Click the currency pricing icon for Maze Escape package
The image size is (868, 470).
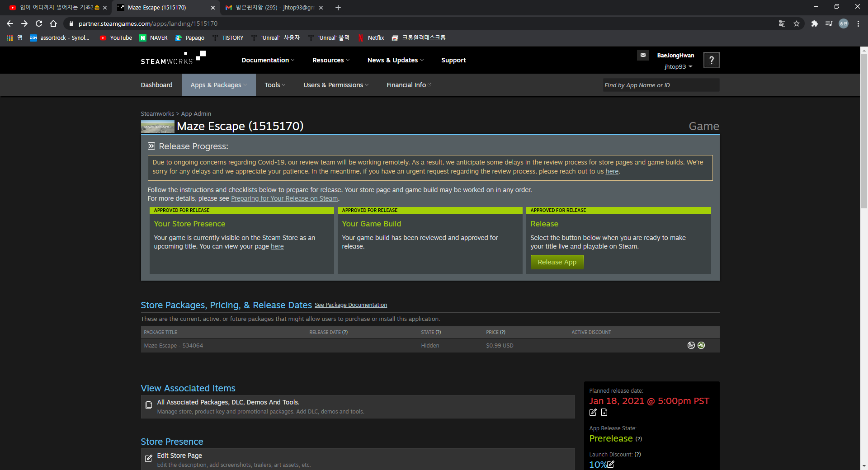pos(691,345)
